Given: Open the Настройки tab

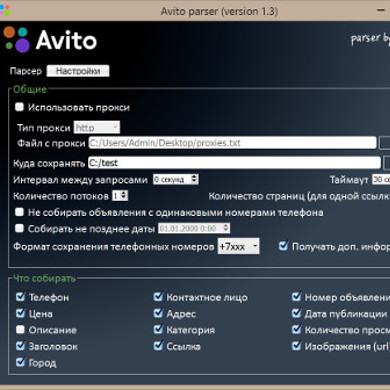Looking at the screenshot, I should click(78, 71).
